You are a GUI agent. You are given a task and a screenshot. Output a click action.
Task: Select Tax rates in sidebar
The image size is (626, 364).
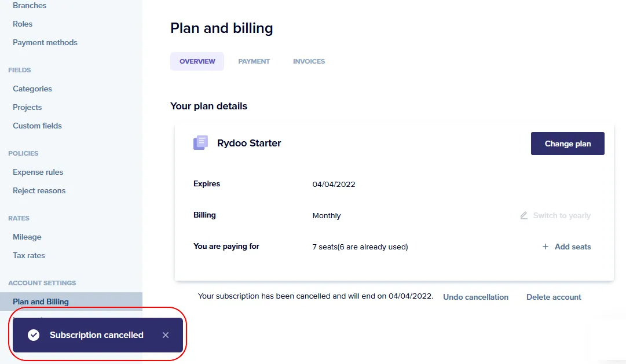click(29, 255)
